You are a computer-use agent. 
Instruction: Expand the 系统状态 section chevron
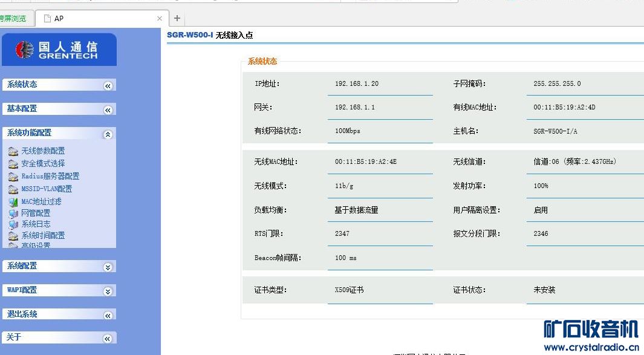[108, 85]
